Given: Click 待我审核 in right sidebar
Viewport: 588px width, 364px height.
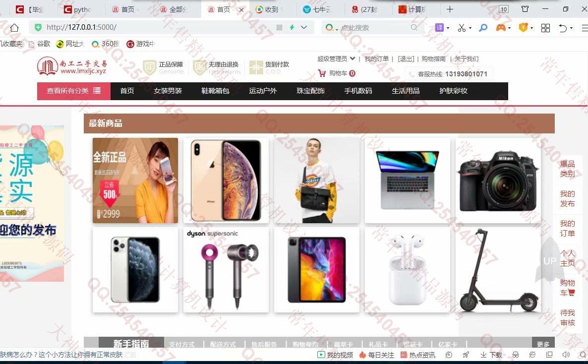Looking at the screenshot, I should pyautogui.click(x=567, y=317).
